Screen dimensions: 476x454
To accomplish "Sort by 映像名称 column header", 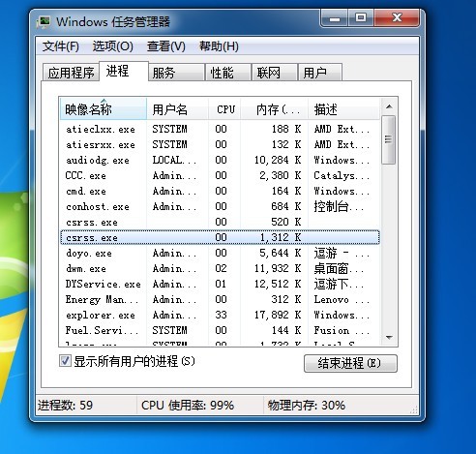I will pos(104,109).
